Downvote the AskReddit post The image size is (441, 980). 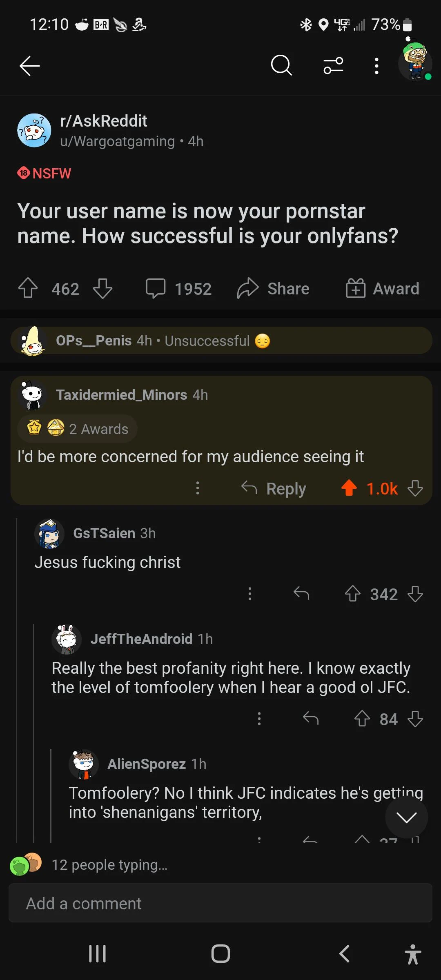(x=102, y=288)
